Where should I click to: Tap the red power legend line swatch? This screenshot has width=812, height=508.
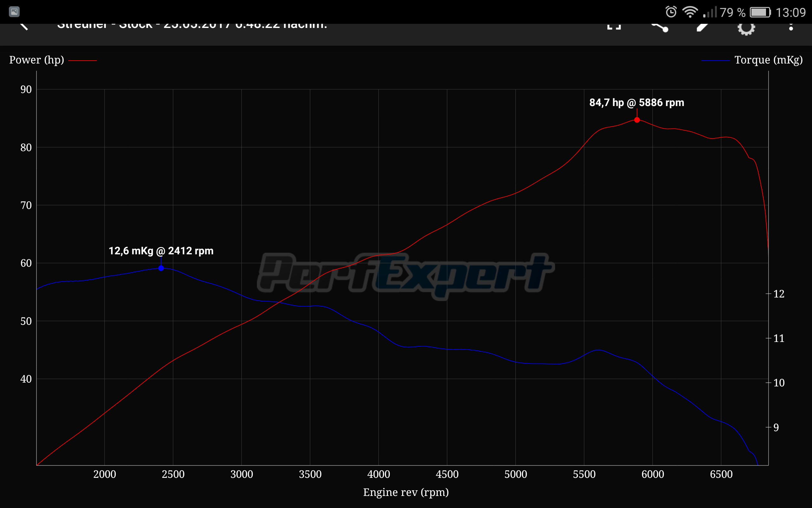(x=82, y=60)
